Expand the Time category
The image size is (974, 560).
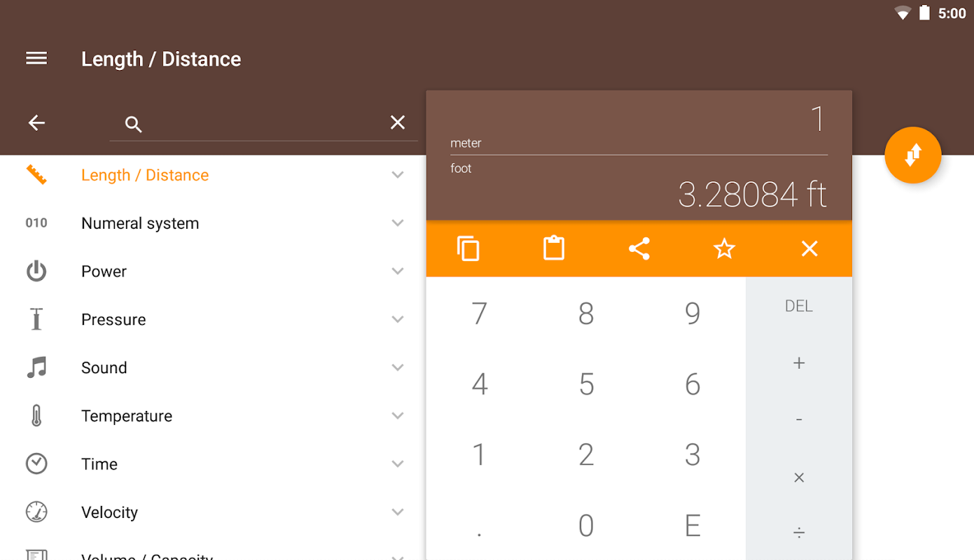(398, 464)
